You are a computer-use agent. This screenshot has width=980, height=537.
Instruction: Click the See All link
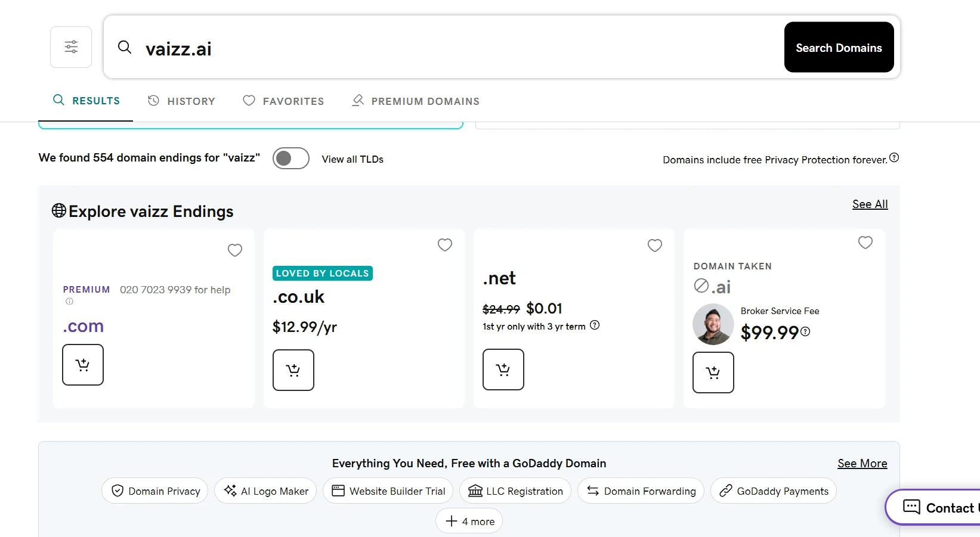tap(870, 204)
